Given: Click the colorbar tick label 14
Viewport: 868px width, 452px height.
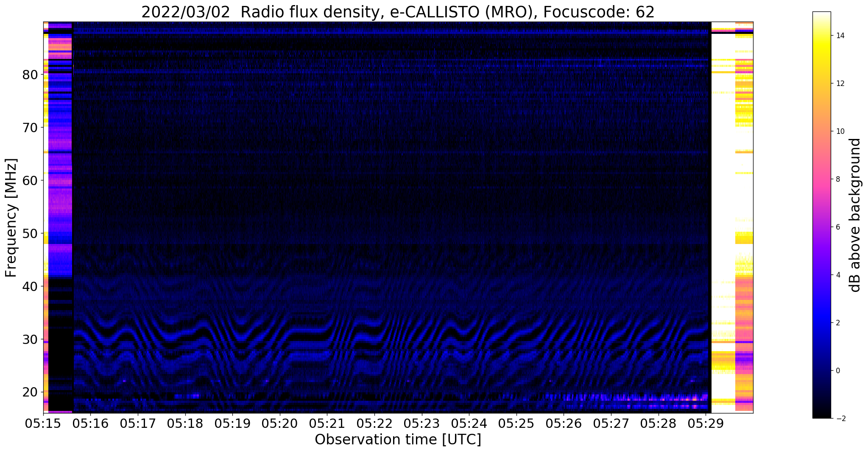Looking at the screenshot, I should pyautogui.click(x=840, y=36).
